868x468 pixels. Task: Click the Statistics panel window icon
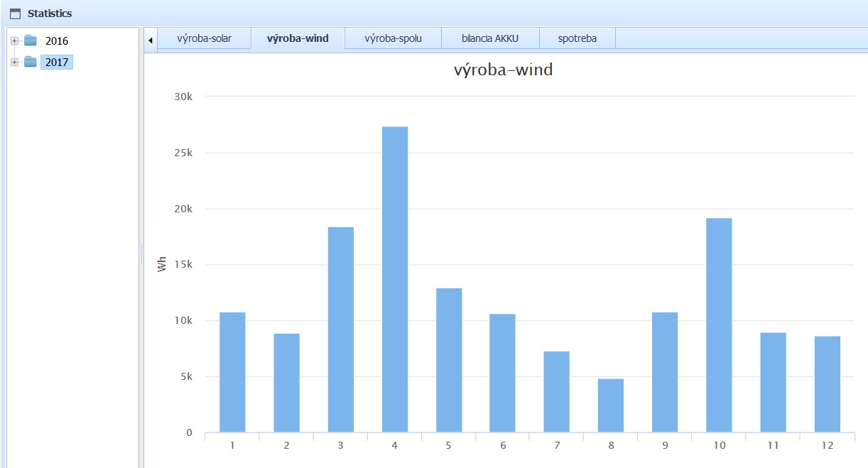(x=15, y=13)
